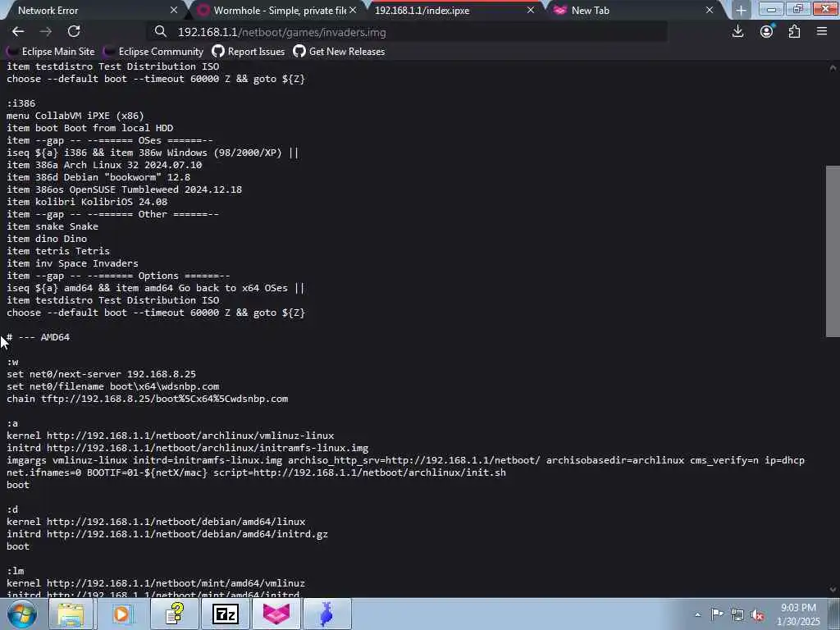Open the Windows Start menu

click(x=22, y=614)
